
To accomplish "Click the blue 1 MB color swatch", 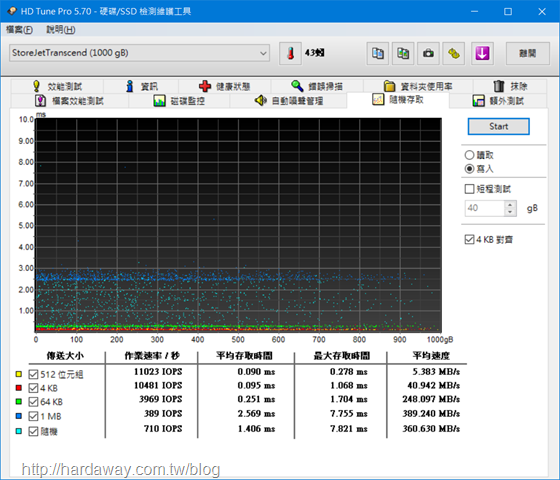I will pos(19,416).
